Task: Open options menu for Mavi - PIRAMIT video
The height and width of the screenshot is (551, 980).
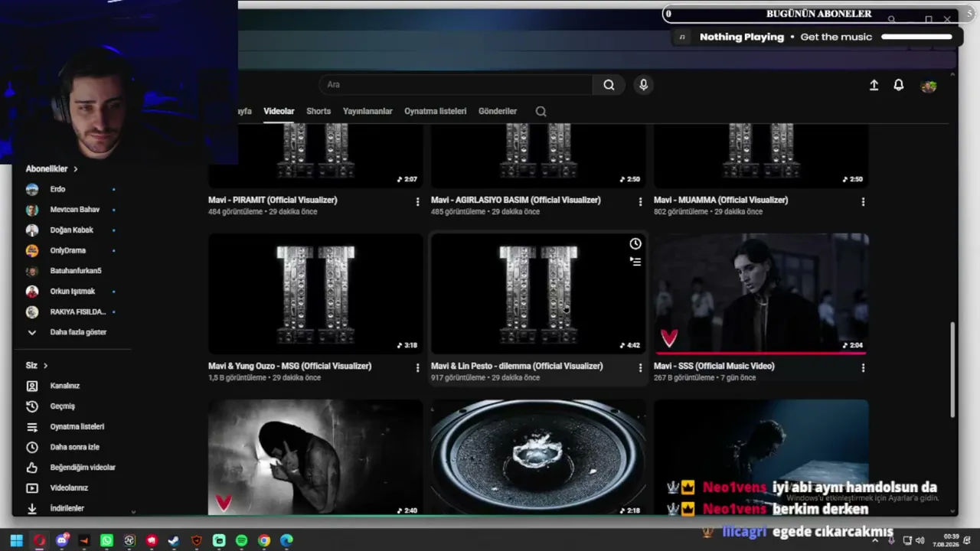Action: pos(417,202)
